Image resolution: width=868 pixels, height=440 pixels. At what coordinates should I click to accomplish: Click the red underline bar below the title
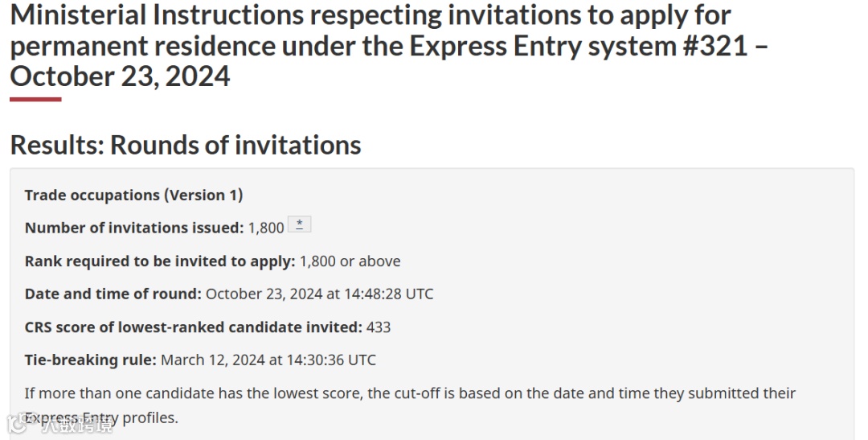[35, 100]
